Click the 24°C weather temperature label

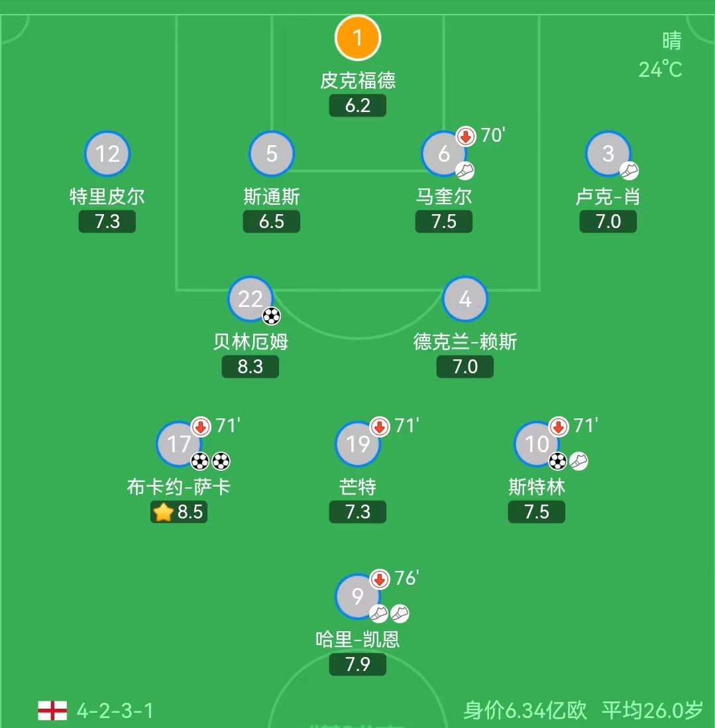[x=660, y=69]
